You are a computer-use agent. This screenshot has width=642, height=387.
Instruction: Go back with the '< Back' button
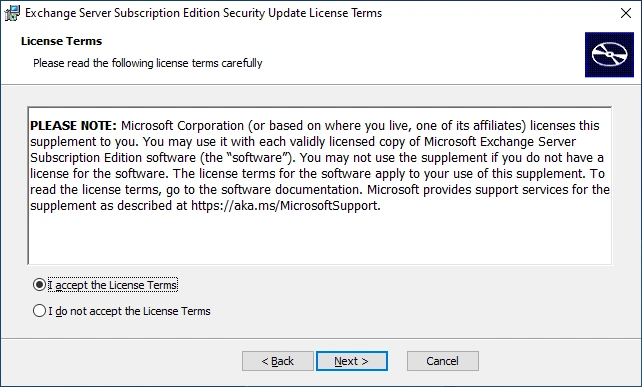pos(278,361)
